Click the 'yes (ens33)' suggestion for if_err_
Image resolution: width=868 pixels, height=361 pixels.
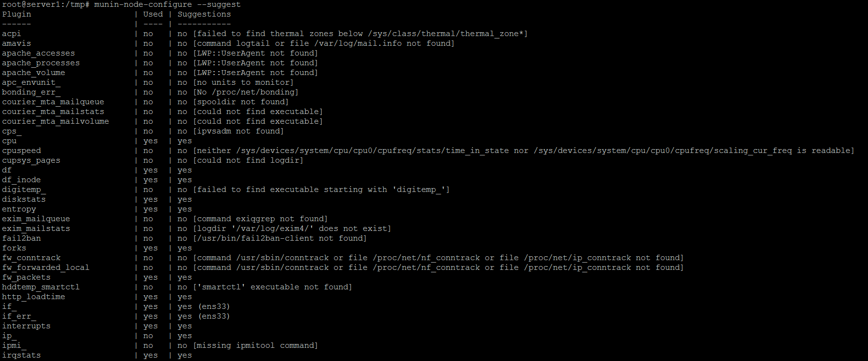pyautogui.click(x=204, y=316)
